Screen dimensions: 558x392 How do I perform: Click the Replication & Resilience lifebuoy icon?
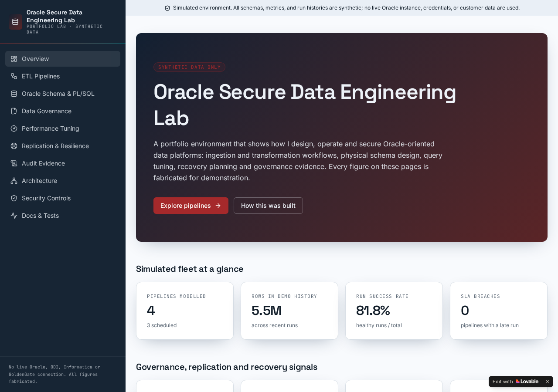(x=14, y=146)
